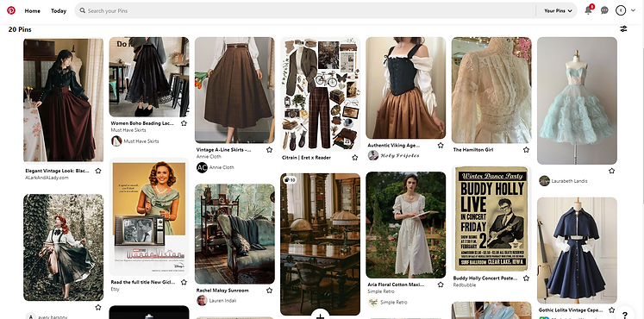Screen dimensions: 644x319
Task: Star the Elegant Vintage Look pin
Action: [x=98, y=171]
